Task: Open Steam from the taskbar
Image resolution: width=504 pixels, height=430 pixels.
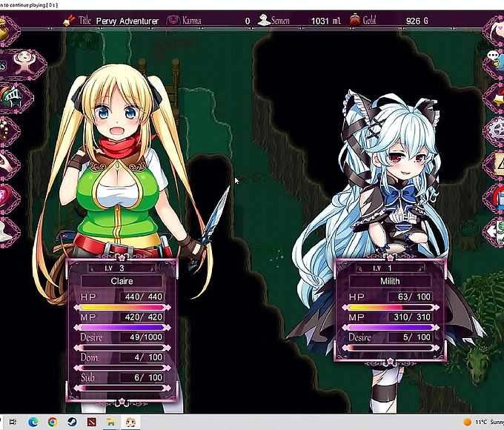Action: 72,422
